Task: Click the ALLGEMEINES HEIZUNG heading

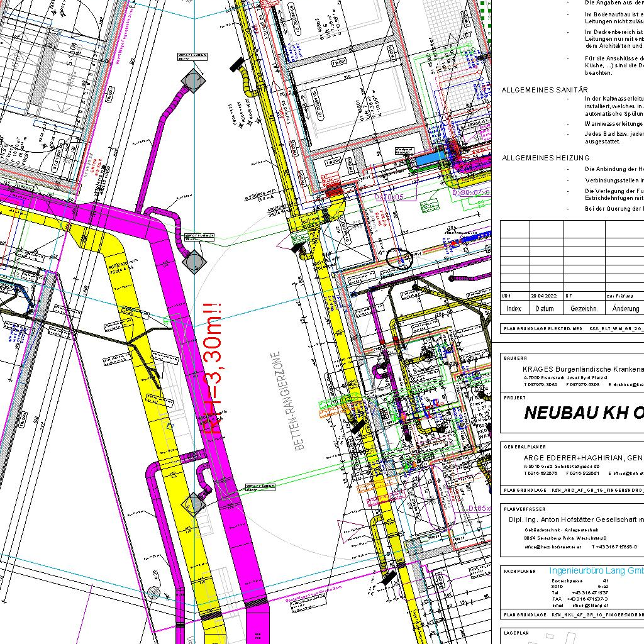Action: click(x=545, y=158)
